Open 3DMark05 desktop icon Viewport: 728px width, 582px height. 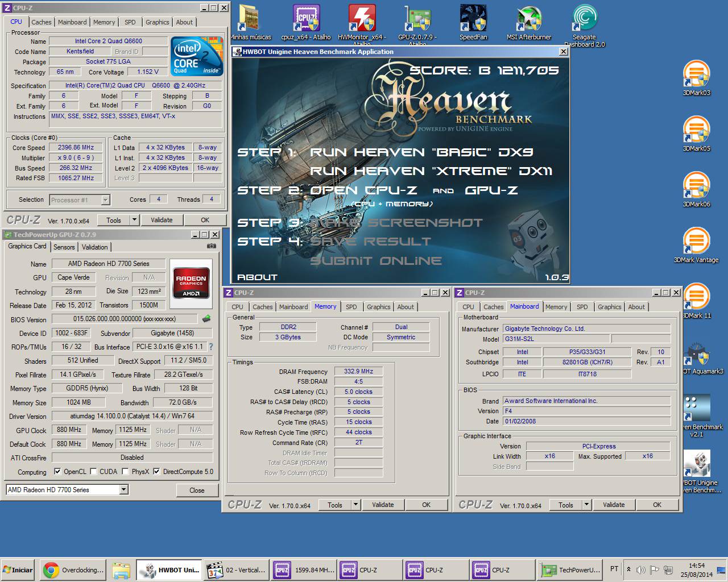coord(696,134)
